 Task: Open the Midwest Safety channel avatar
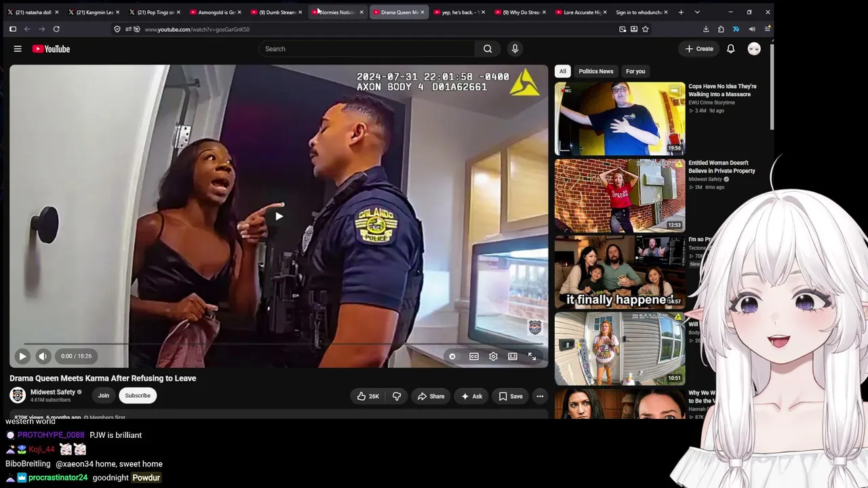point(18,395)
